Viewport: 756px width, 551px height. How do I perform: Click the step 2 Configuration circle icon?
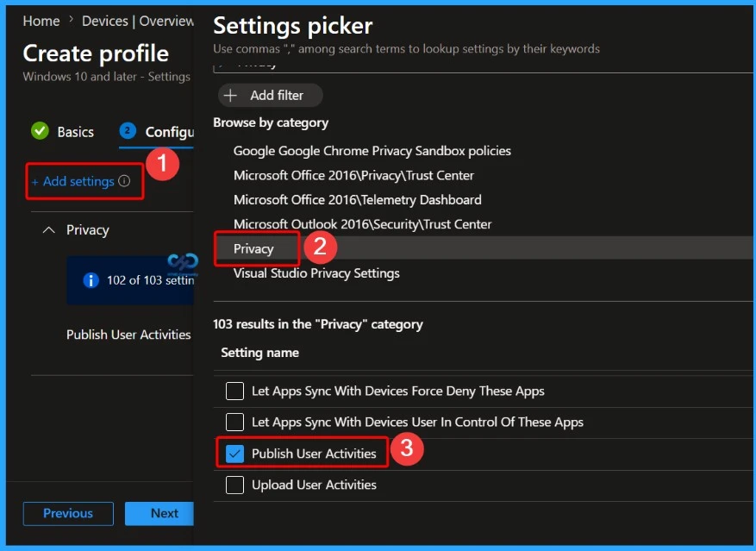[128, 131]
